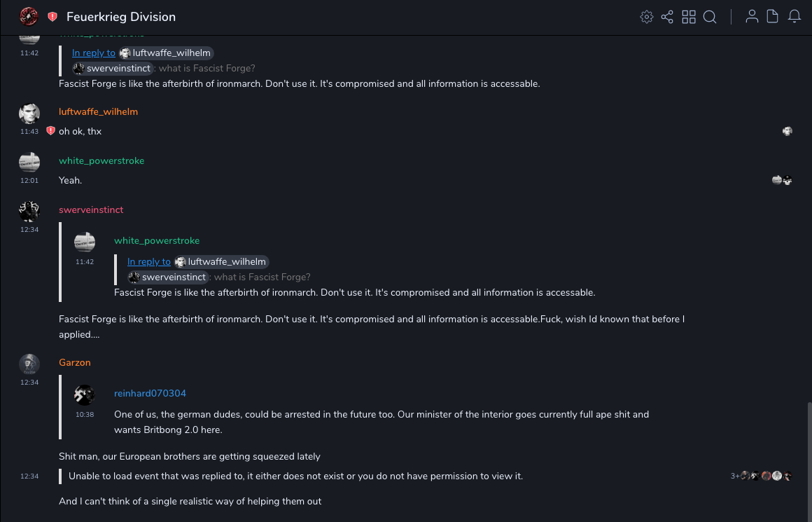
Task: Click the search magnifier icon
Action: click(x=710, y=17)
